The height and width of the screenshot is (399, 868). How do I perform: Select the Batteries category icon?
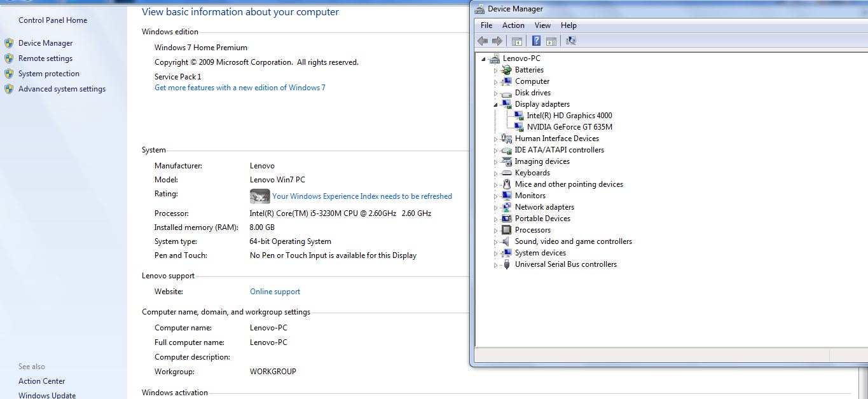click(507, 70)
